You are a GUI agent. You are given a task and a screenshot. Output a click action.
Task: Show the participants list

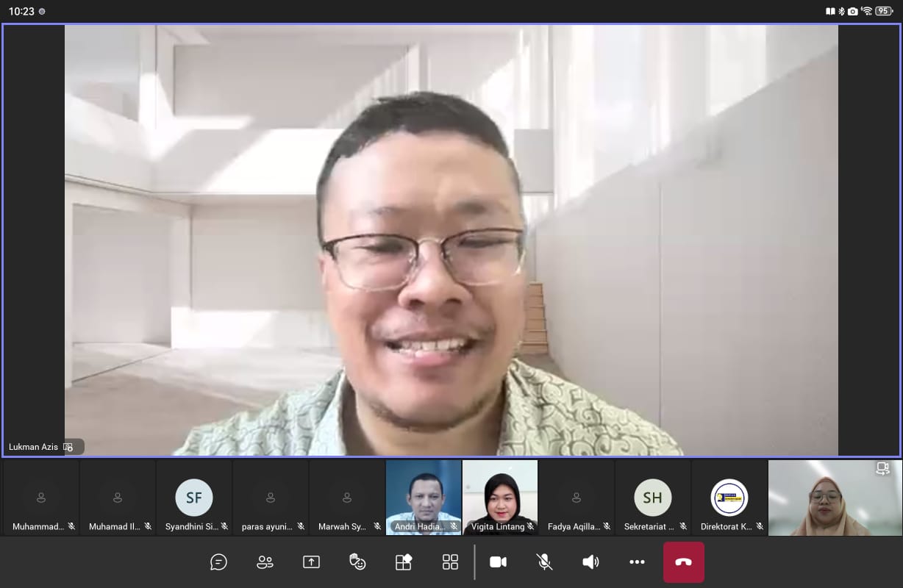click(x=265, y=562)
